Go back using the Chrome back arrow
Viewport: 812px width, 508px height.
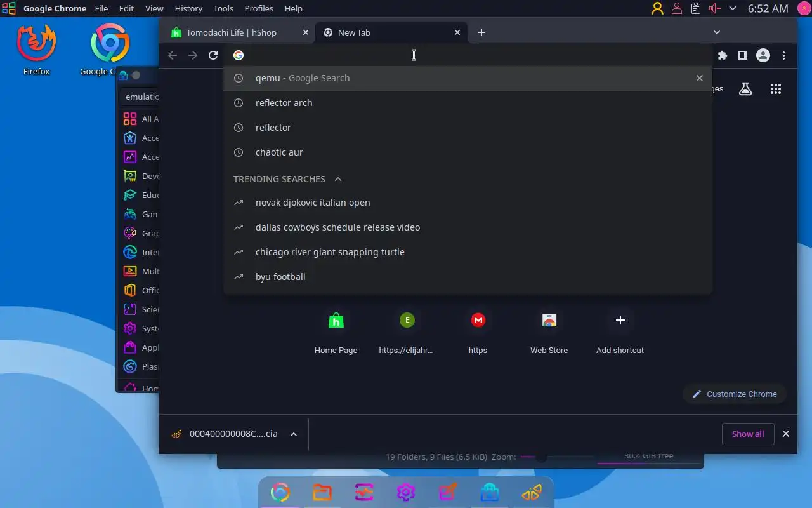tap(173, 55)
